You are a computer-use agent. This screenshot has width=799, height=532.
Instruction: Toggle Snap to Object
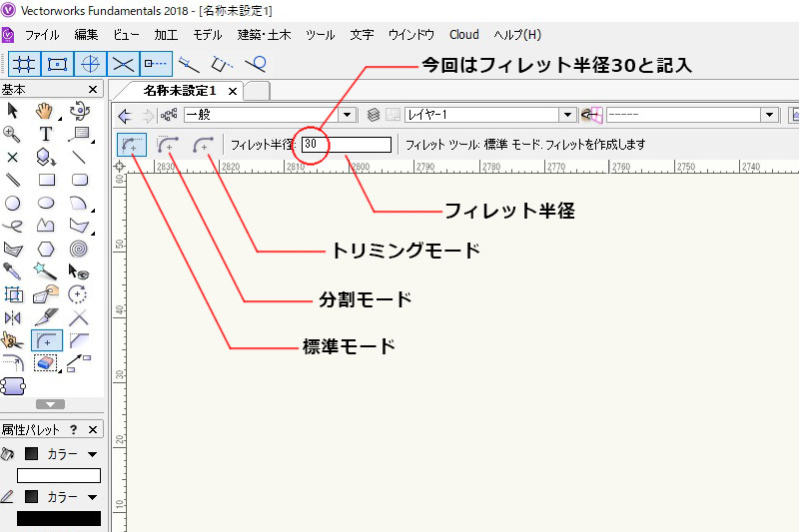(57, 64)
